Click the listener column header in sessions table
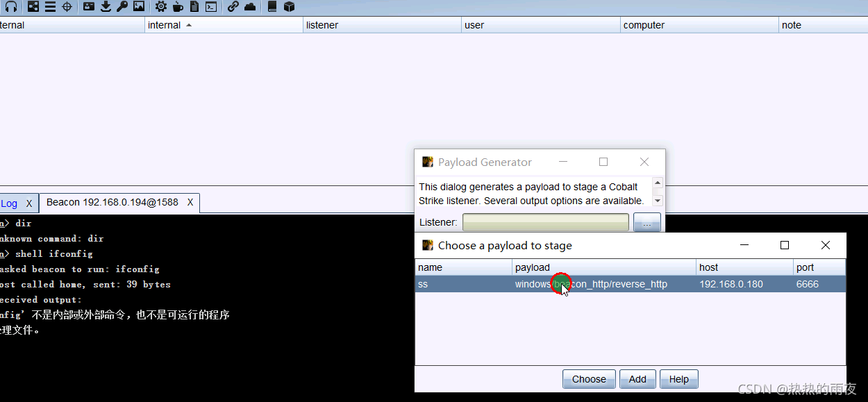 pos(383,25)
